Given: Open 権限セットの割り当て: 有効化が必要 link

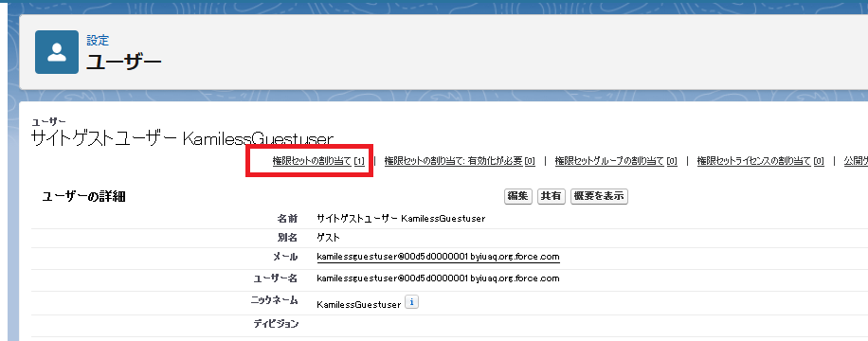Looking at the screenshot, I should pyautogui.click(x=460, y=161).
